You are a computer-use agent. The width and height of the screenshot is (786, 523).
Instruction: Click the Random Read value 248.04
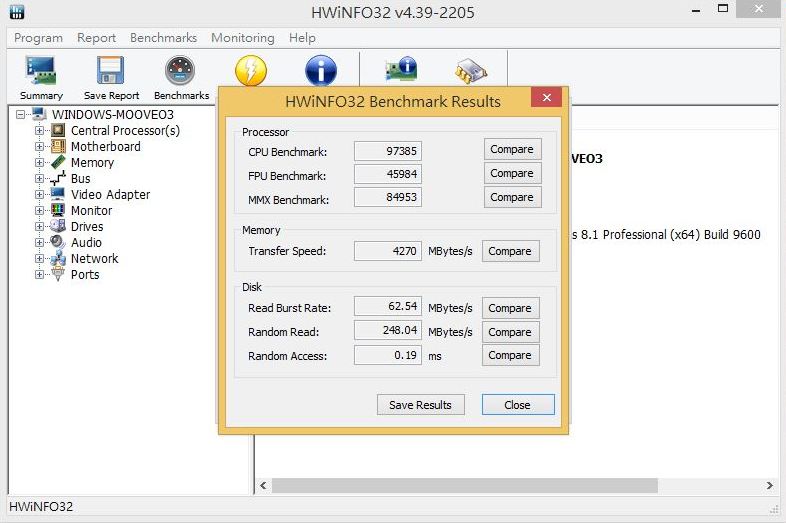coord(388,330)
